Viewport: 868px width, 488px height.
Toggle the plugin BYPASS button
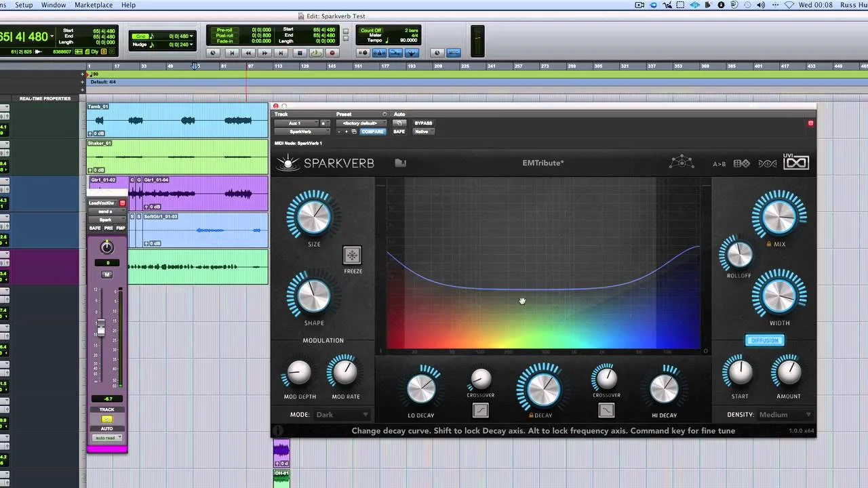423,123
